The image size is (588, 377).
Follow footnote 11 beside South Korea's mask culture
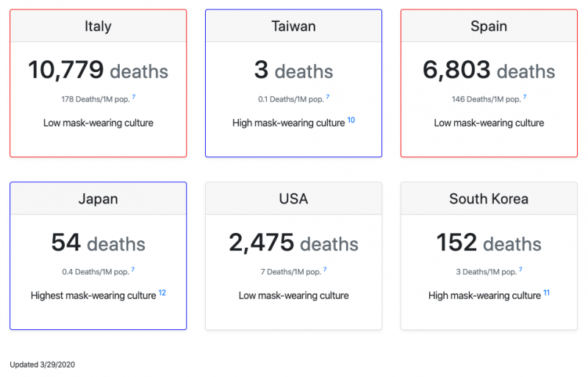pos(547,292)
